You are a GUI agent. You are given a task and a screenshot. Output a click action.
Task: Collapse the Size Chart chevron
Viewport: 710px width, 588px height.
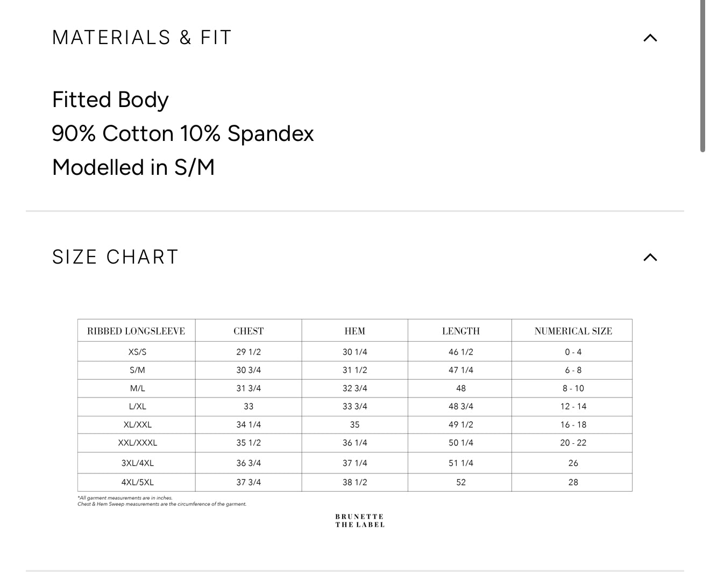pos(650,257)
